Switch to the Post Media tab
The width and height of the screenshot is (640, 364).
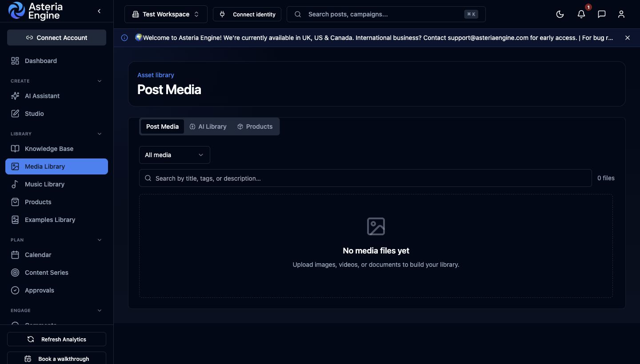[x=162, y=127]
